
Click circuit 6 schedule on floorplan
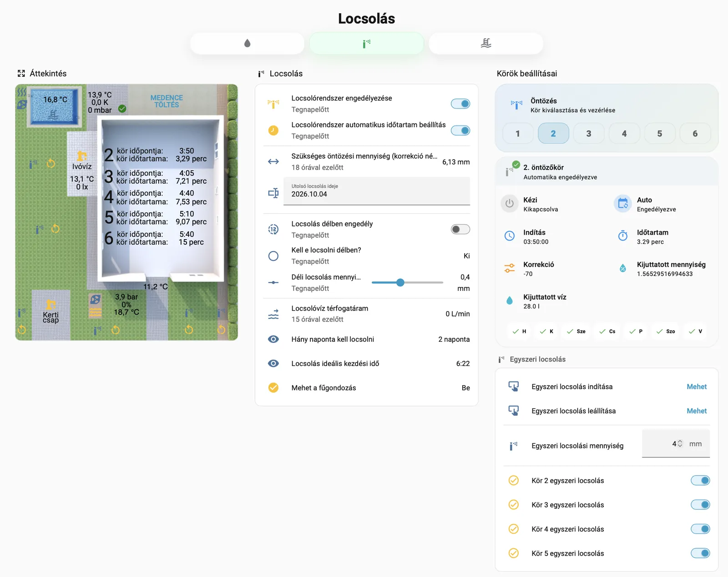(155, 238)
